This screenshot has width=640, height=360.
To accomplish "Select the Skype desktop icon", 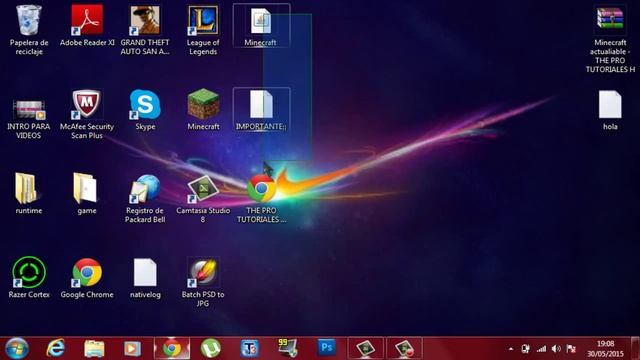I will [x=145, y=104].
